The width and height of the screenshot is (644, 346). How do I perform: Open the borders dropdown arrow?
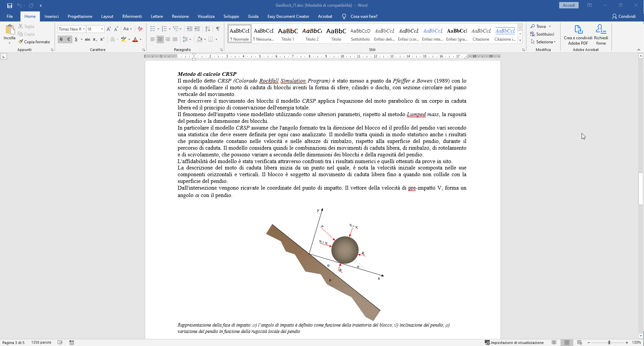click(216, 39)
